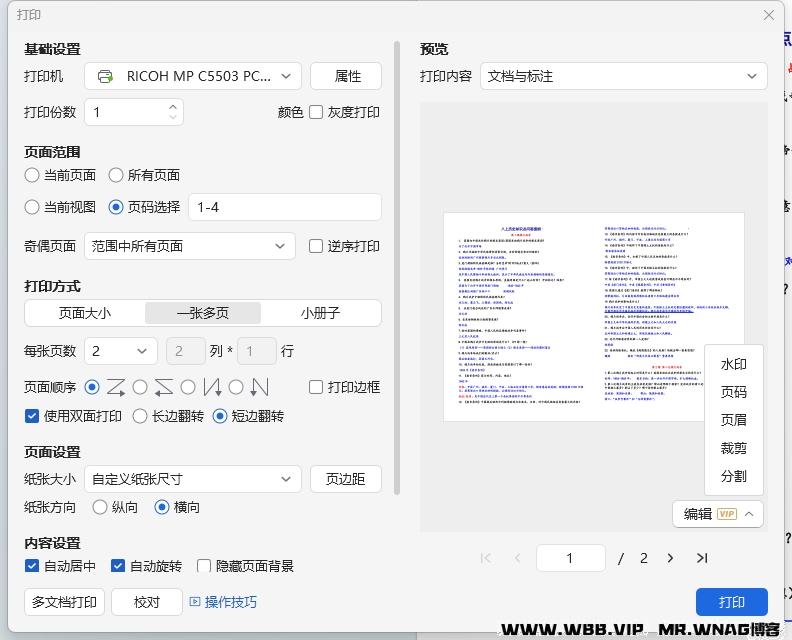Choose 分割 from edit menu
Image resolution: width=792 pixels, height=640 pixels.
733,476
